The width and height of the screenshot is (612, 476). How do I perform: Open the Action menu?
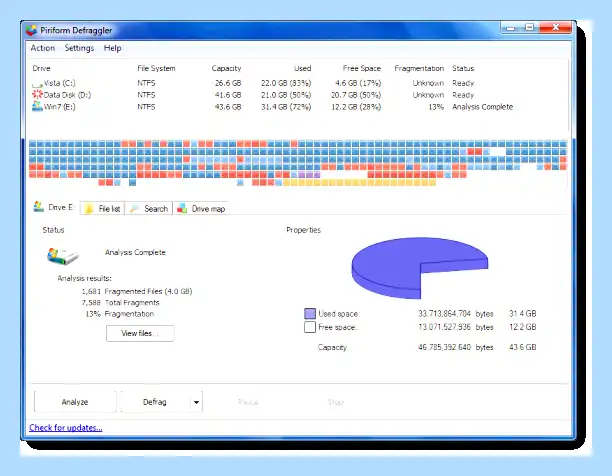coord(43,48)
